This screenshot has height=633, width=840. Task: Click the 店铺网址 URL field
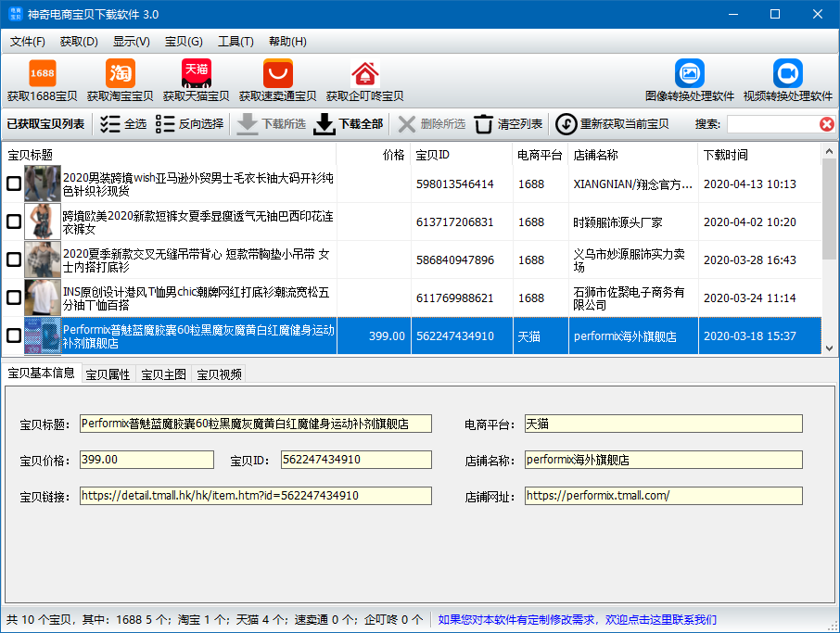click(663, 495)
